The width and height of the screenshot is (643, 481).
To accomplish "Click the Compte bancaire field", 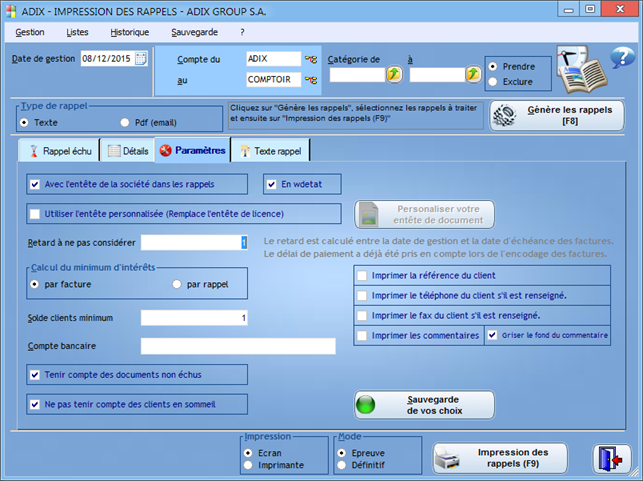I will (x=238, y=346).
